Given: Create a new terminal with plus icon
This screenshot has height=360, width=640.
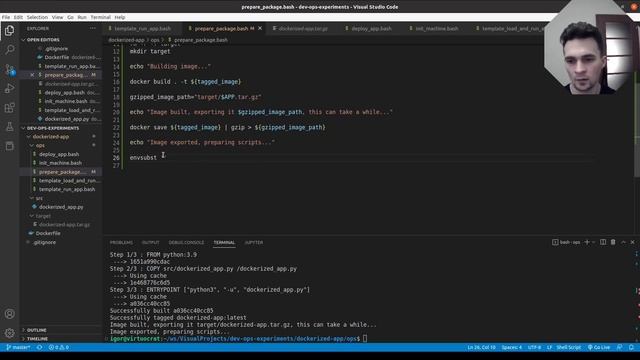Looking at the screenshot, I should coord(587,242).
